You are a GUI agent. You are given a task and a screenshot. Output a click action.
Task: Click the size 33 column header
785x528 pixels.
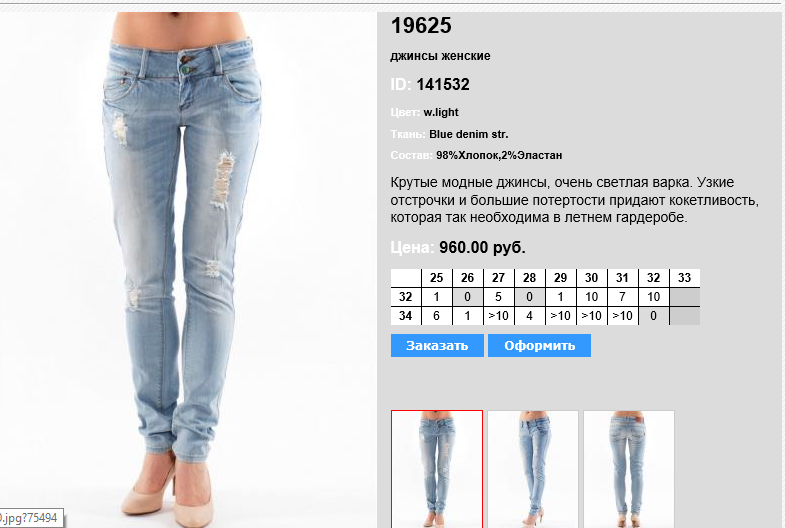click(x=684, y=278)
